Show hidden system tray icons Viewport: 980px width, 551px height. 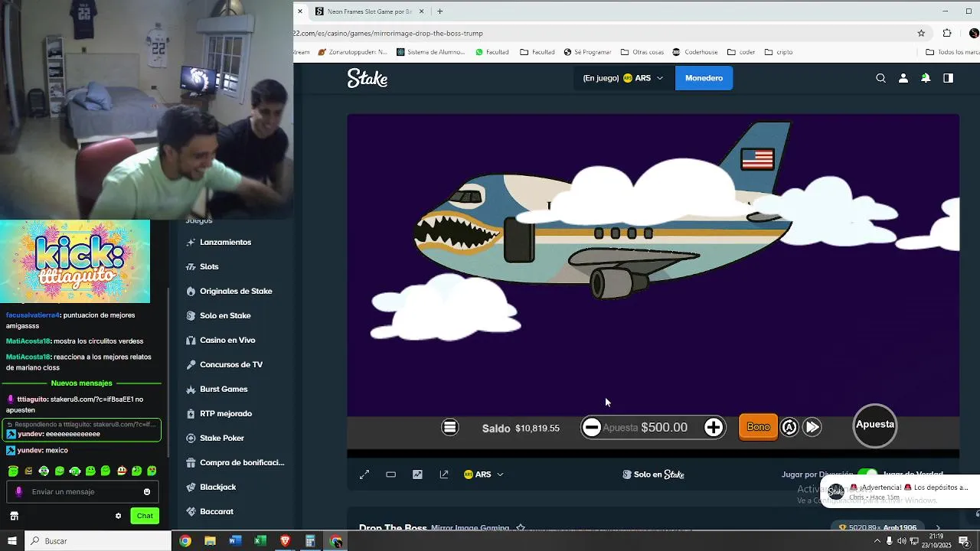(877, 541)
